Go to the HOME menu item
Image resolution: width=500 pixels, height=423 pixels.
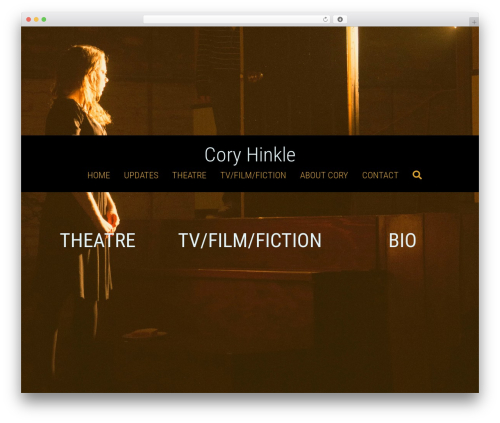click(x=99, y=175)
